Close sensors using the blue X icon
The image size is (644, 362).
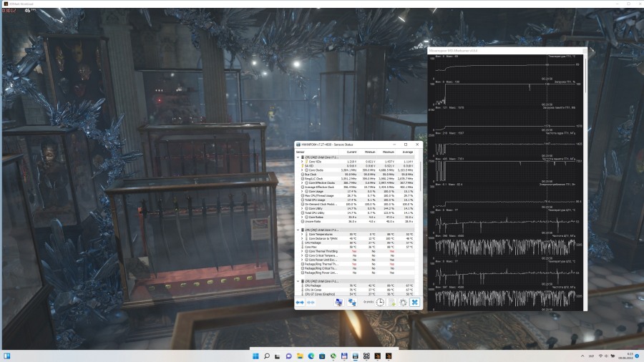click(414, 303)
